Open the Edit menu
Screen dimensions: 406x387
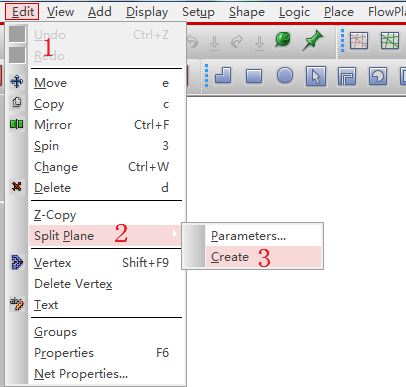tap(22, 12)
